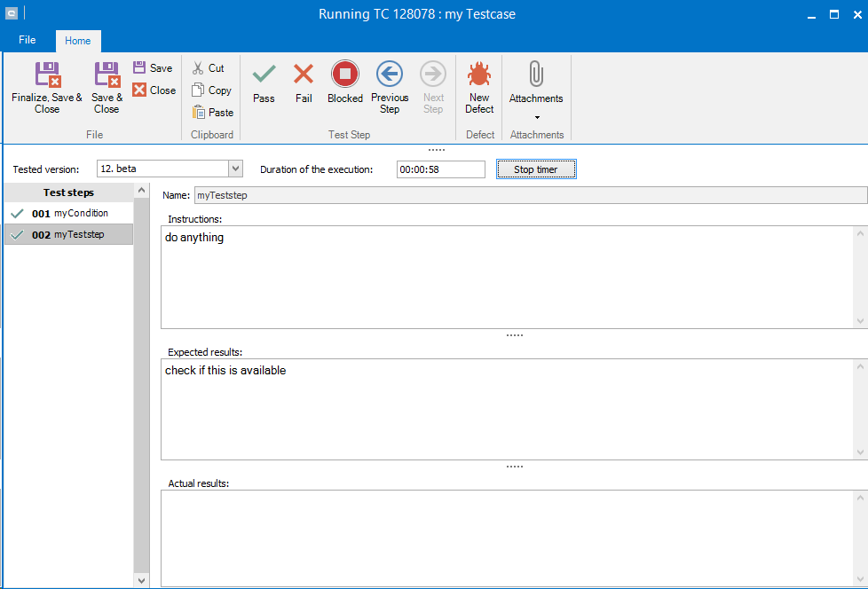
Task: Expand the Tested version combo box
Action: click(x=235, y=169)
